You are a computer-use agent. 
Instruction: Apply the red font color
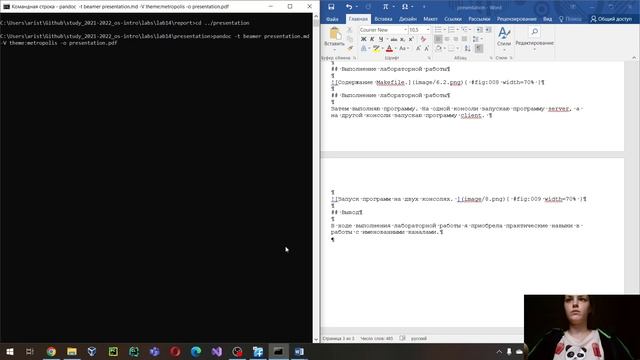[x=389, y=49]
